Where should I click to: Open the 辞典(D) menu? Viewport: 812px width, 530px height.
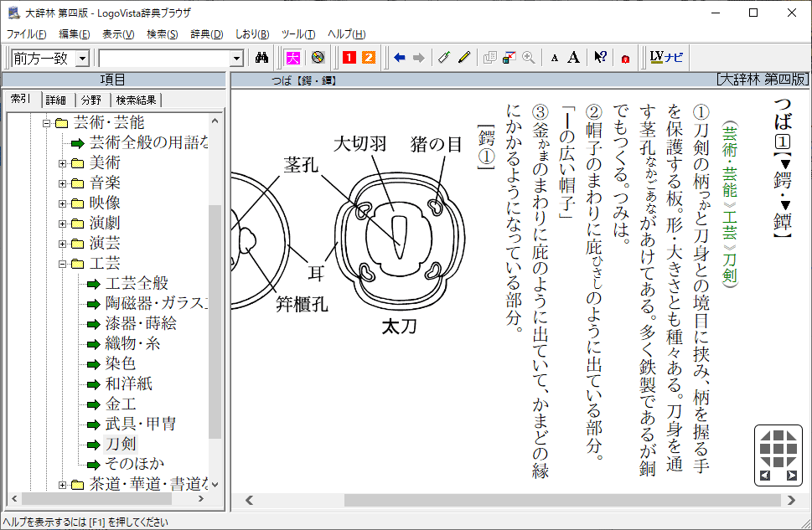tap(206, 34)
